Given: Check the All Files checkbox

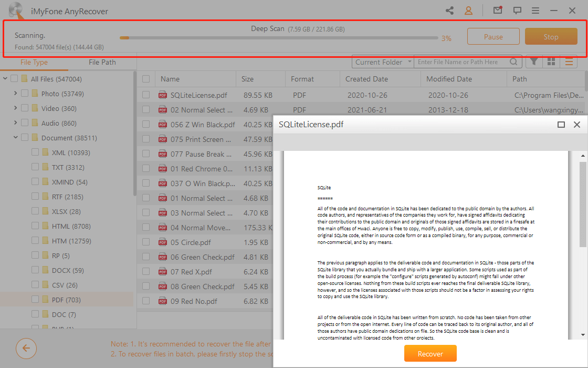Looking at the screenshot, I should tap(14, 78).
